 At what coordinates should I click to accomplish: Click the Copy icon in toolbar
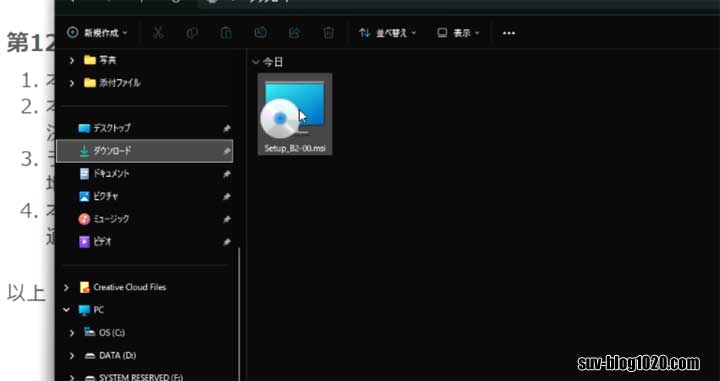[x=192, y=33]
